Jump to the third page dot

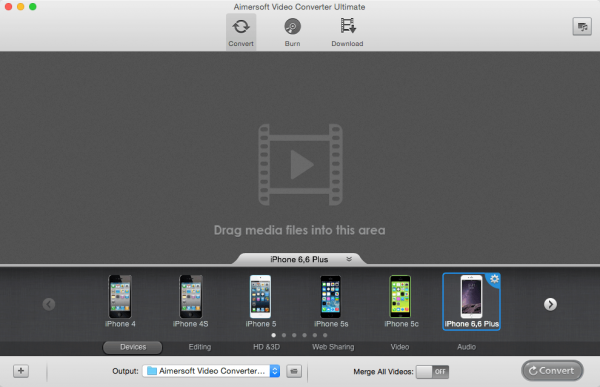[294, 335]
